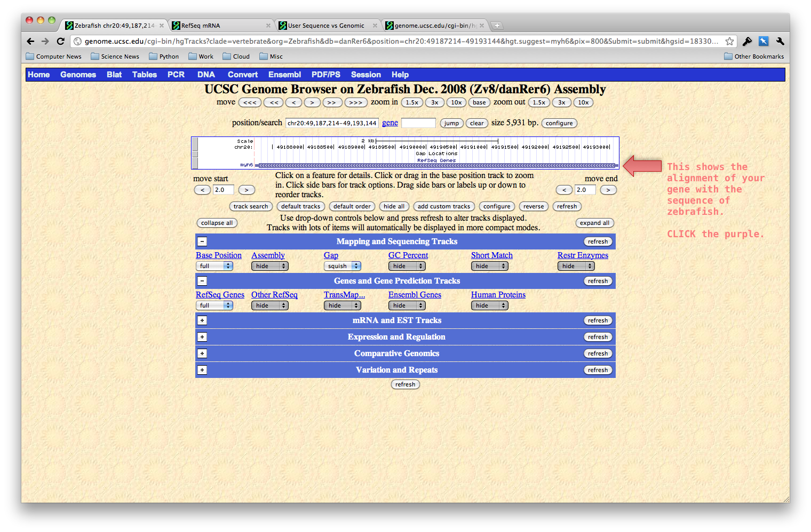The width and height of the screenshot is (811, 532).
Task: Open the Tables menu item
Action: tap(145, 75)
